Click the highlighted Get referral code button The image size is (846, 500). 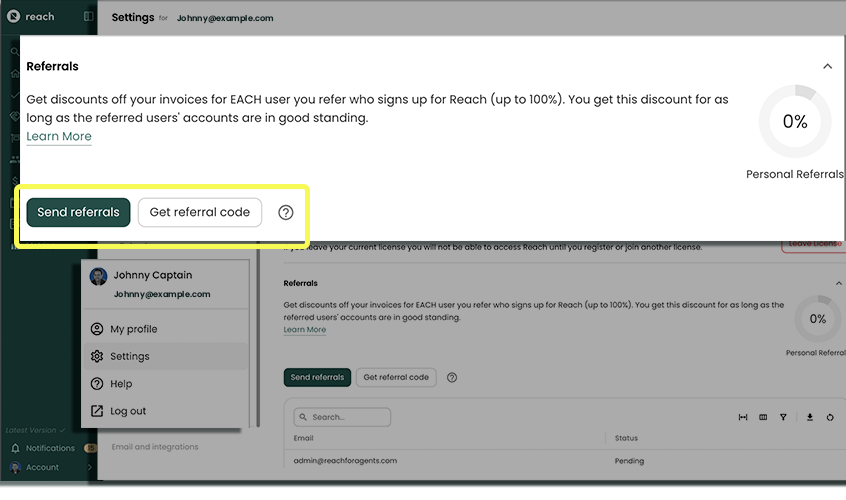200,212
